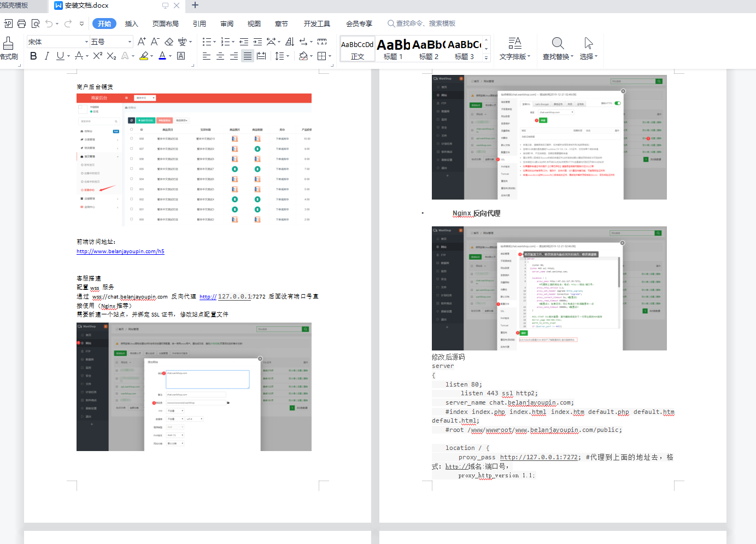The height and width of the screenshot is (544, 756).
Task: Click the bullet list icon
Action: (207, 41)
